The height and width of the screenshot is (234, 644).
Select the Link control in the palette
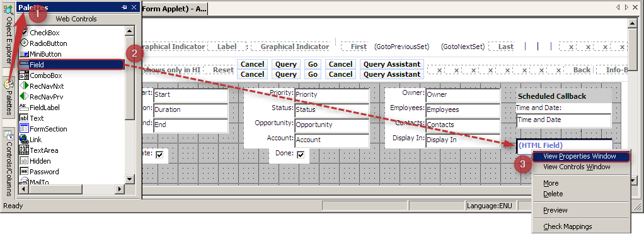(36, 140)
